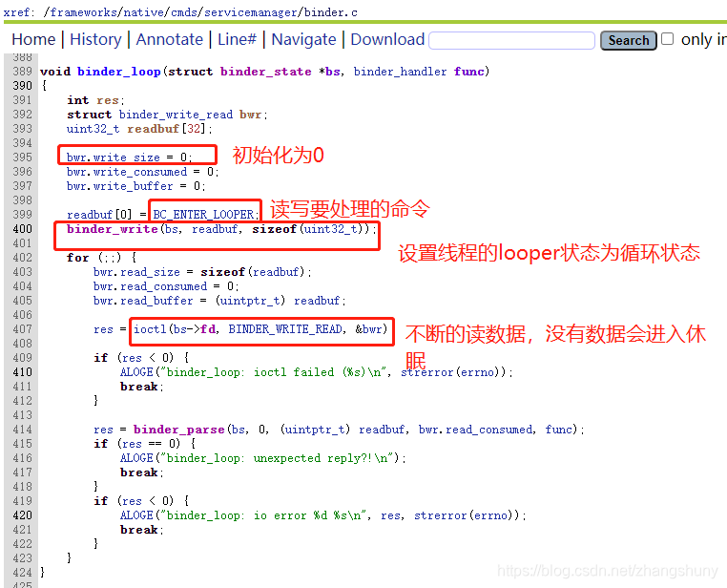Click ALOGE on line 410

pos(136,372)
